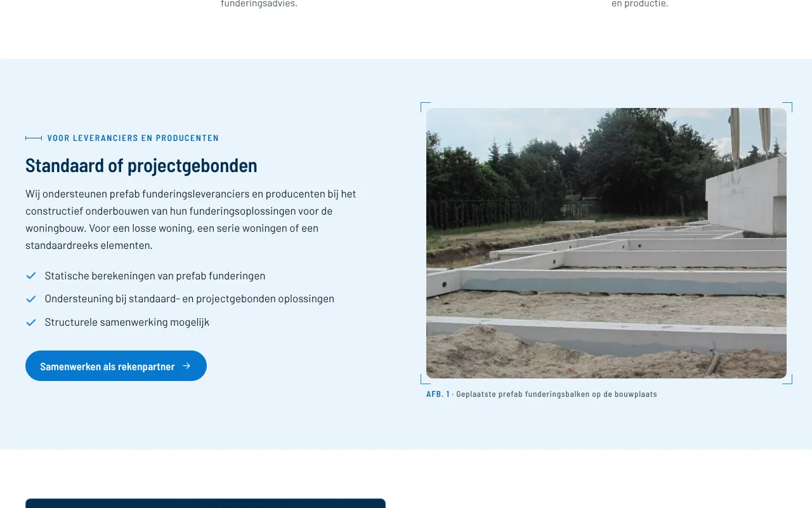Click the caption 'Geplaatste prefab funderingsbalken op de bouwplaats'
This screenshot has height=508, width=812.
coord(556,394)
